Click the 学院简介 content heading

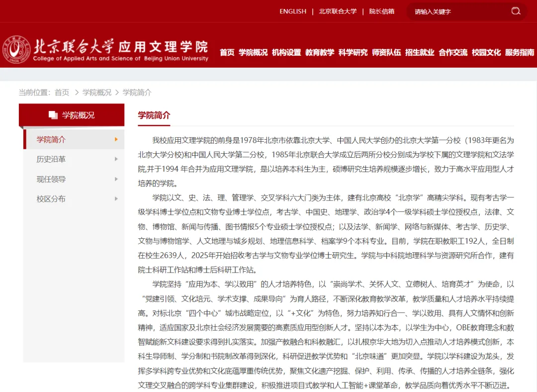click(x=154, y=115)
